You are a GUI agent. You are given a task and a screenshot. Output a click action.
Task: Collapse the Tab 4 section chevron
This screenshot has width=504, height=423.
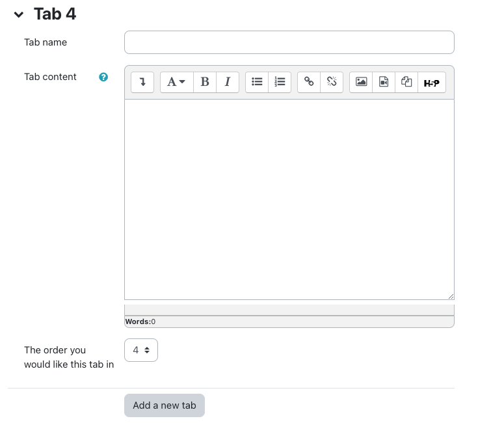[x=19, y=14]
